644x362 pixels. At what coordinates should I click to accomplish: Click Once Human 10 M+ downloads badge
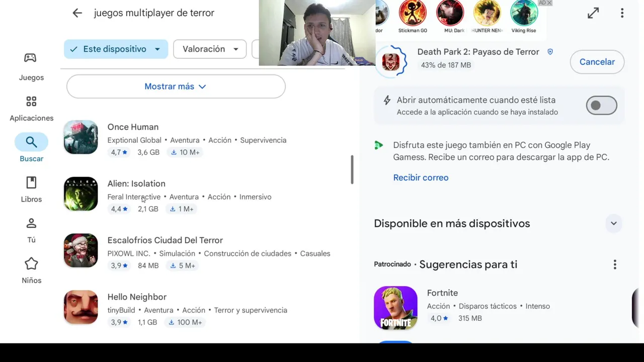click(x=185, y=152)
